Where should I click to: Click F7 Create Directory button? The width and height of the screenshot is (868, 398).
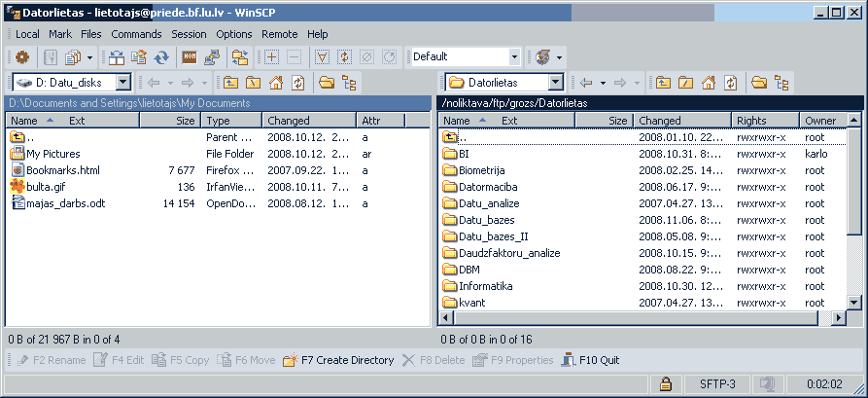tap(338, 360)
